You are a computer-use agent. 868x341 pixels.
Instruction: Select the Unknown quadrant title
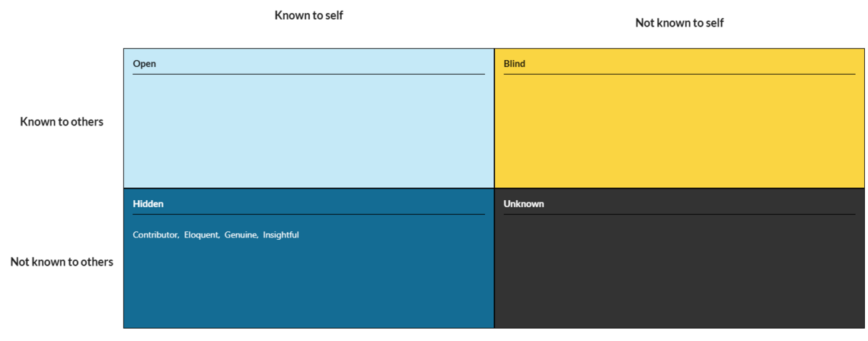(523, 204)
